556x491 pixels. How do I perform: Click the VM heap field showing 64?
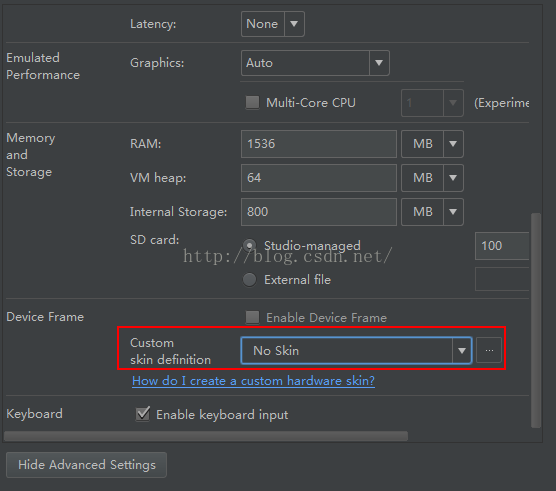click(318, 178)
